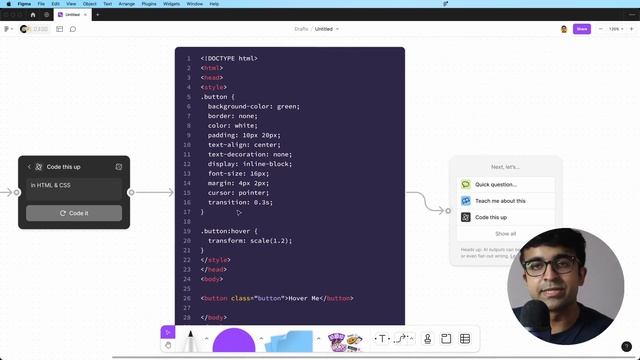Go back from Code this up panel
This screenshot has height=360, width=640.
pos(29,167)
